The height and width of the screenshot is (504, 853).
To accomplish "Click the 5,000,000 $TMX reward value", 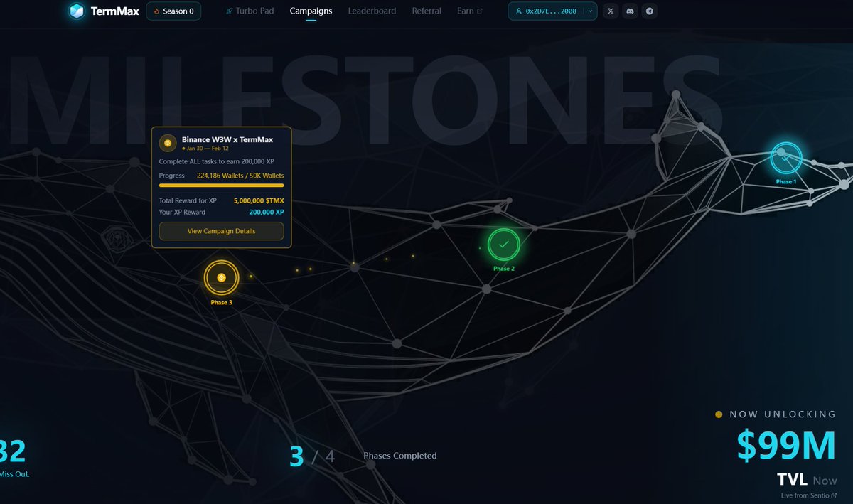I will coord(259,201).
